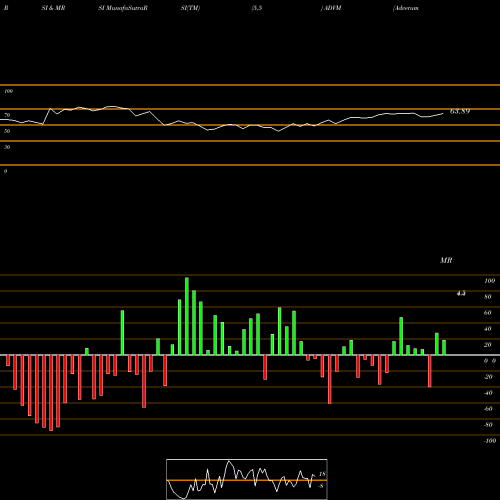This screenshot has height=500, width=500.
Task: Click the lowest red MR bar
Action: [51, 393]
